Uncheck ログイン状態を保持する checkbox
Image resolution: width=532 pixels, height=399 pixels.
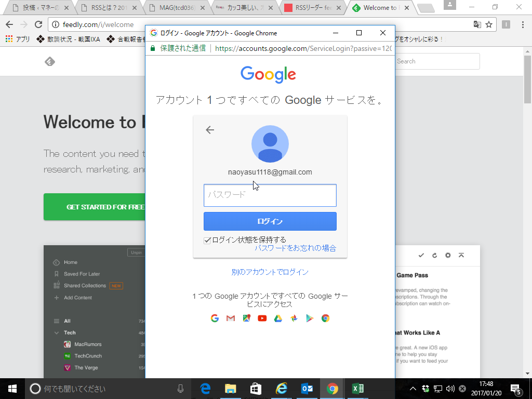click(x=207, y=241)
